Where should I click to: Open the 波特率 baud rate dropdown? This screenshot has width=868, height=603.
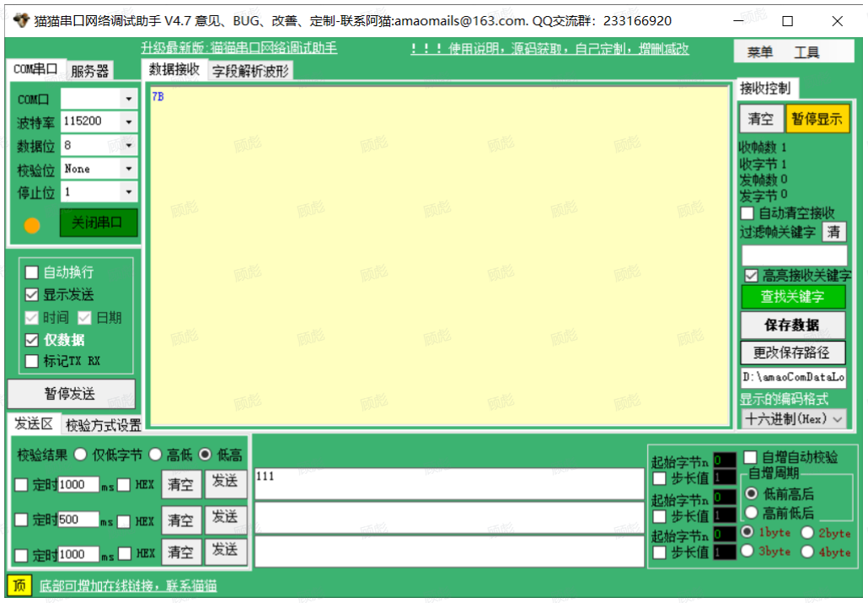(128, 121)
